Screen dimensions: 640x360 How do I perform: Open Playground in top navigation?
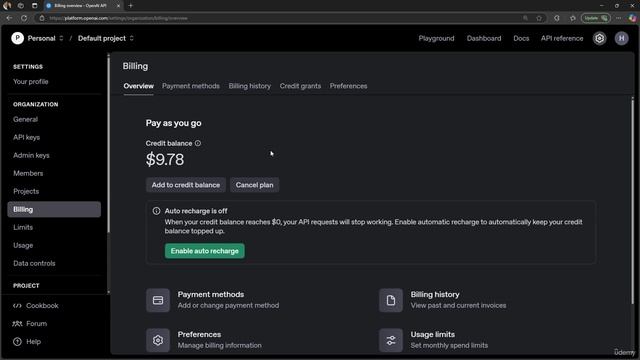point(436,38)
